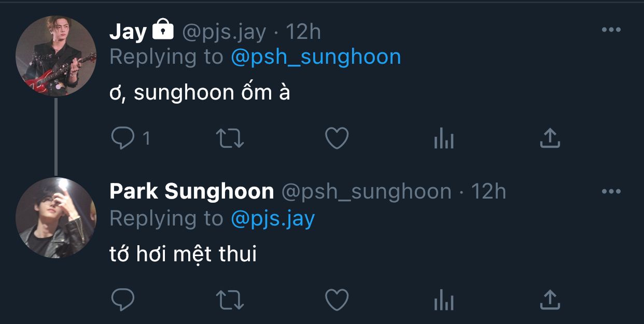
Task: Open Park Sunghoon's profile picture
Action: pyautogui.click(x=56, y=218)
